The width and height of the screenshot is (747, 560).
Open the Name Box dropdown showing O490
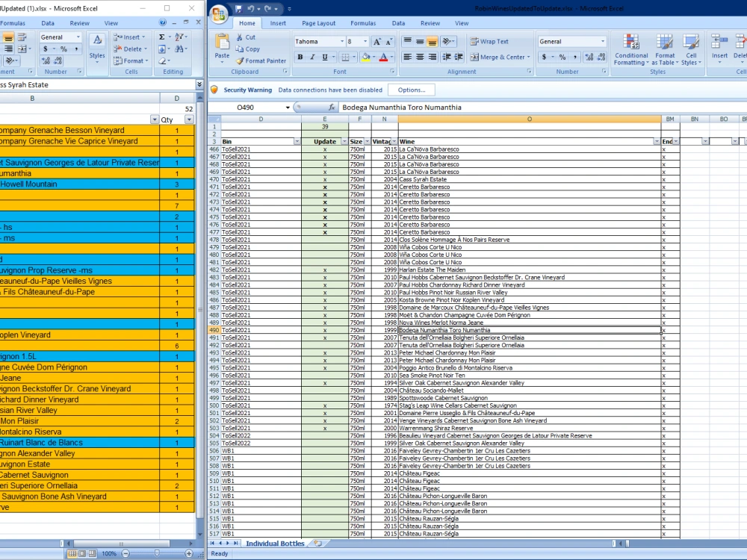288,108
